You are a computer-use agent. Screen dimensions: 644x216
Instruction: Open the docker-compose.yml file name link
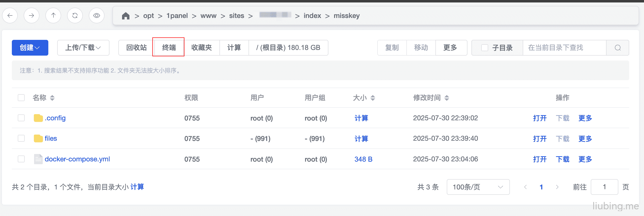pos(77,159)
